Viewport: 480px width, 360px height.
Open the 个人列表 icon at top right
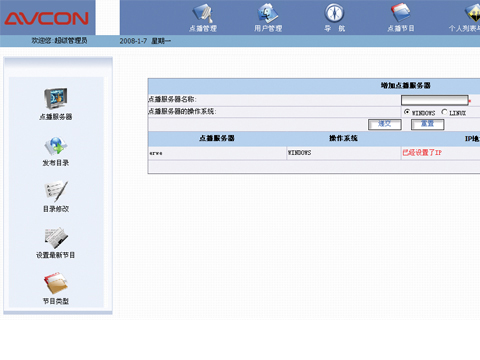(473, 13)
